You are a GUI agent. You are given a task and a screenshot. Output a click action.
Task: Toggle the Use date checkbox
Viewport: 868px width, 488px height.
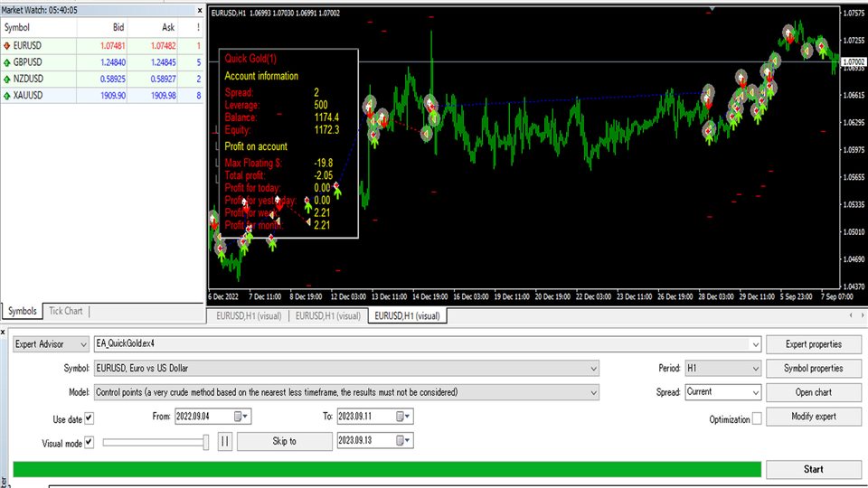(89, 418)
